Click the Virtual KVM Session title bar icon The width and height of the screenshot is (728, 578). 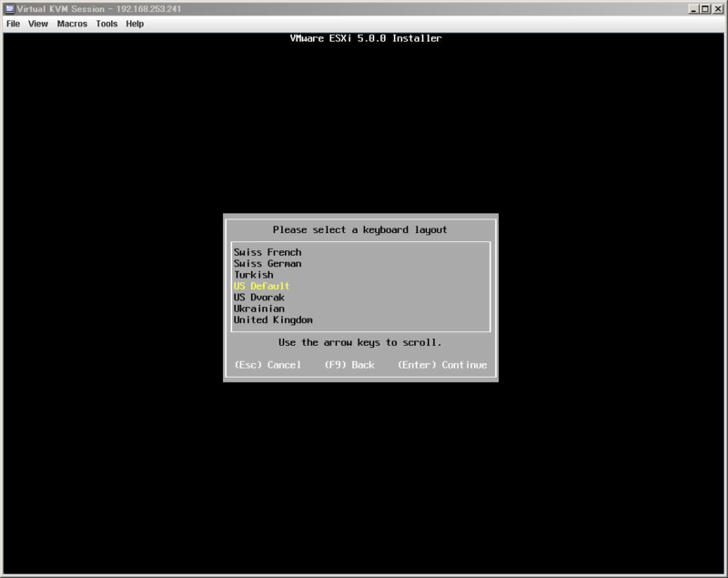[9, 9]
